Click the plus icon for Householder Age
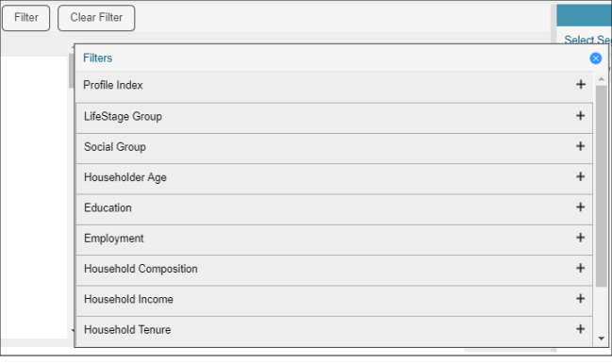 point(580,176)
